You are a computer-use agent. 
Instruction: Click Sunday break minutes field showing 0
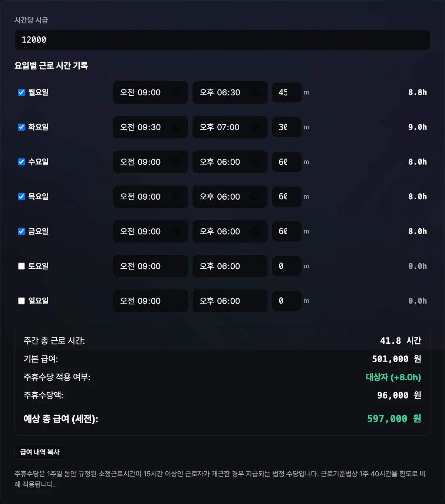coord(287,301)
